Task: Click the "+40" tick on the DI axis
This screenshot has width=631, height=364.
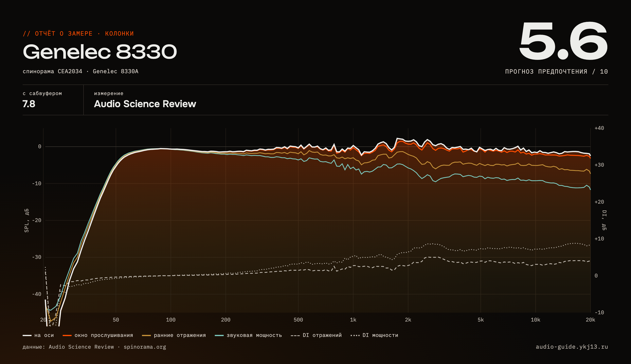Action: (599, 128)
